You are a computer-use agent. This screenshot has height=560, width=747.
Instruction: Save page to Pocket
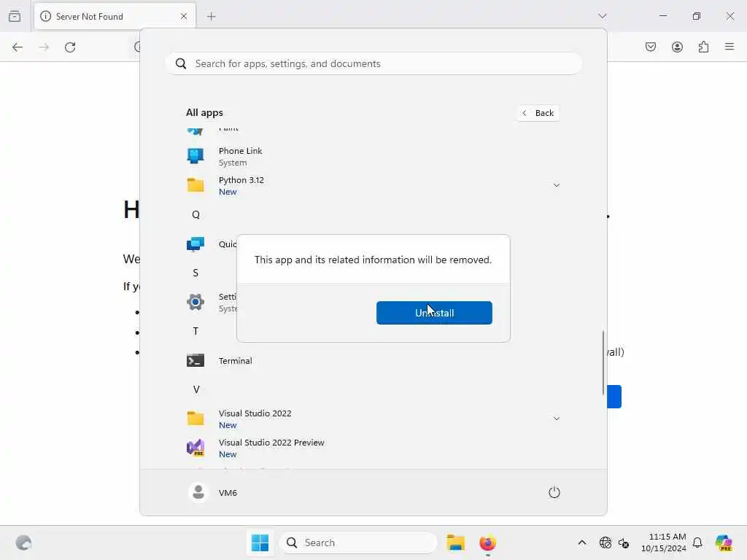point(651,47)
